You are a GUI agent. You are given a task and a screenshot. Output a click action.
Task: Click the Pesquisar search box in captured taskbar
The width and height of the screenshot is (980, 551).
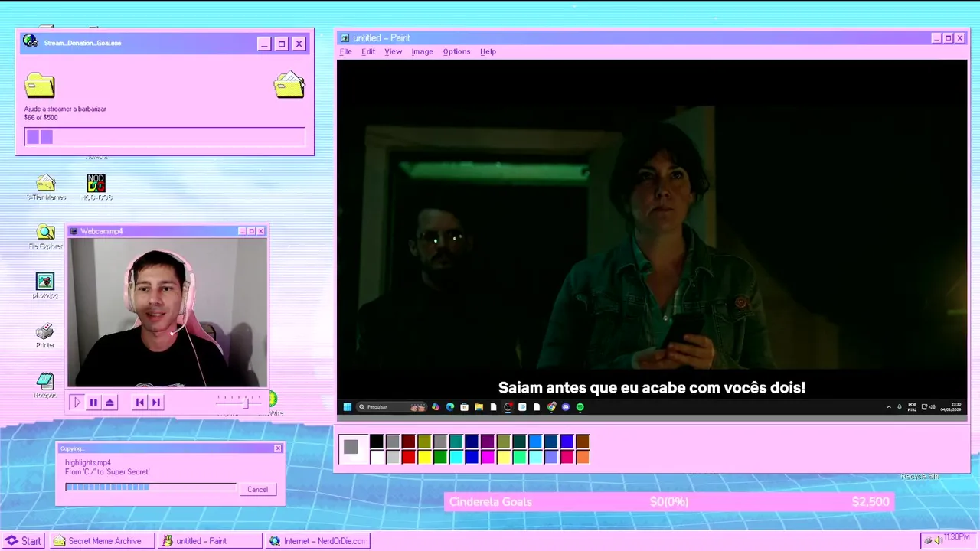(391, 407)
